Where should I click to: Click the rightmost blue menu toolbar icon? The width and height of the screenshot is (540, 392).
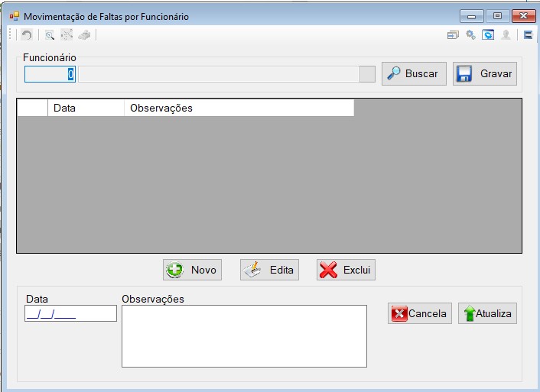(x=529, y=34)
